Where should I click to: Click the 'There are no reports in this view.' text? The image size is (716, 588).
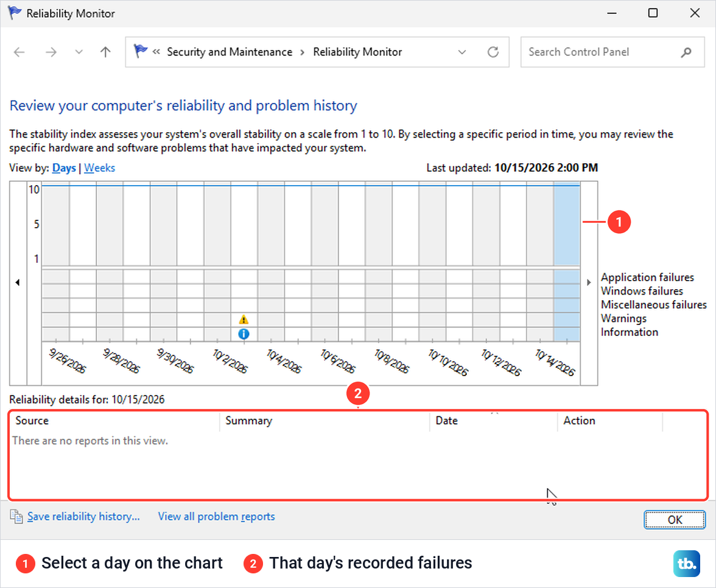pos(90,441)
